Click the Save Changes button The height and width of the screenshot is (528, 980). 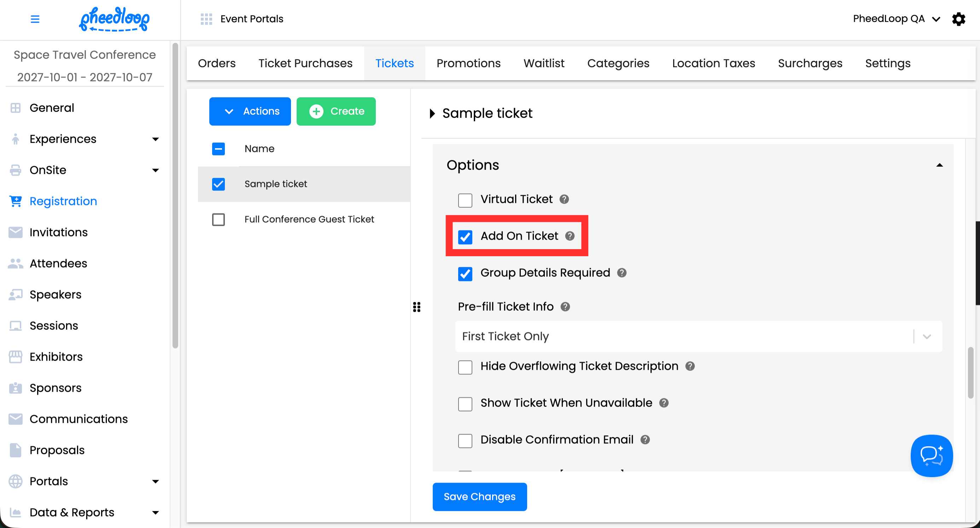click(x=479, y=497)
